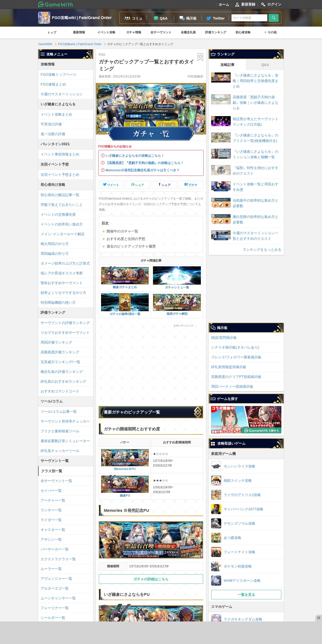Click the サイト内検索 search input field

[249, 18]
